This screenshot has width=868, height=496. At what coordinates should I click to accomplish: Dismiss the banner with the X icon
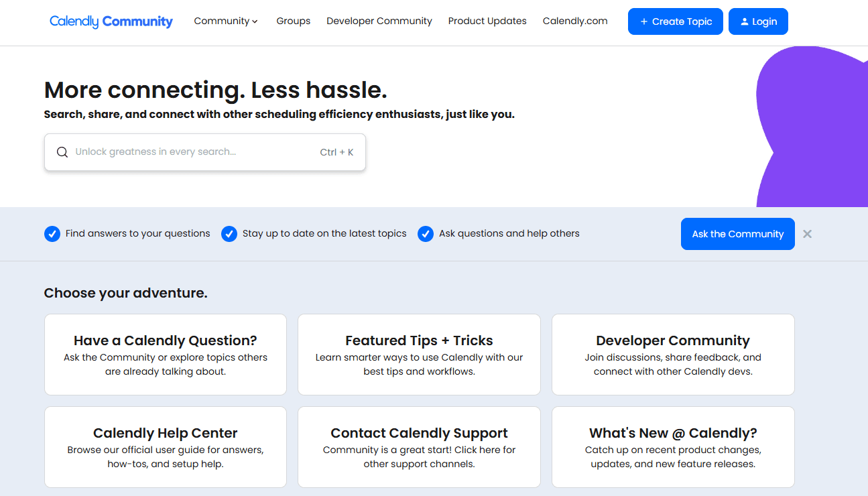[x=808, y=234]
